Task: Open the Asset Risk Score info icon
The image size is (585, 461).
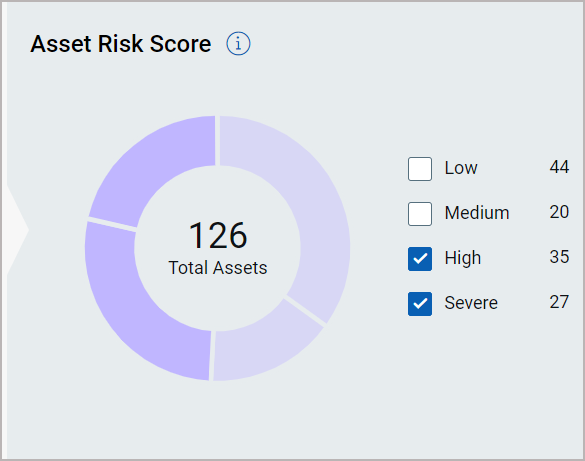Action: coord(238,44)
